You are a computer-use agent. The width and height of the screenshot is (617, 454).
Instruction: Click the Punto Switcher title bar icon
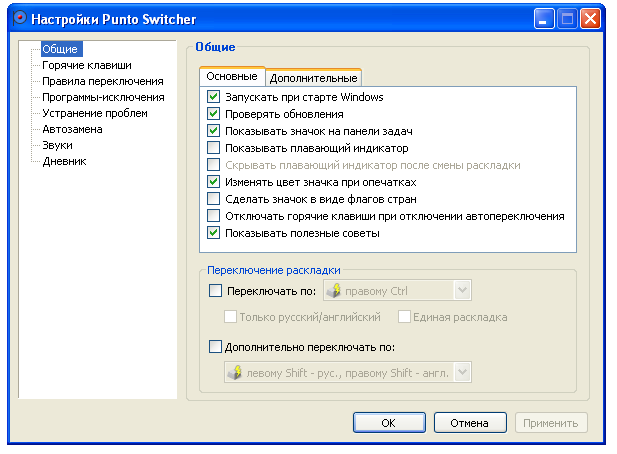pos(19,18)
